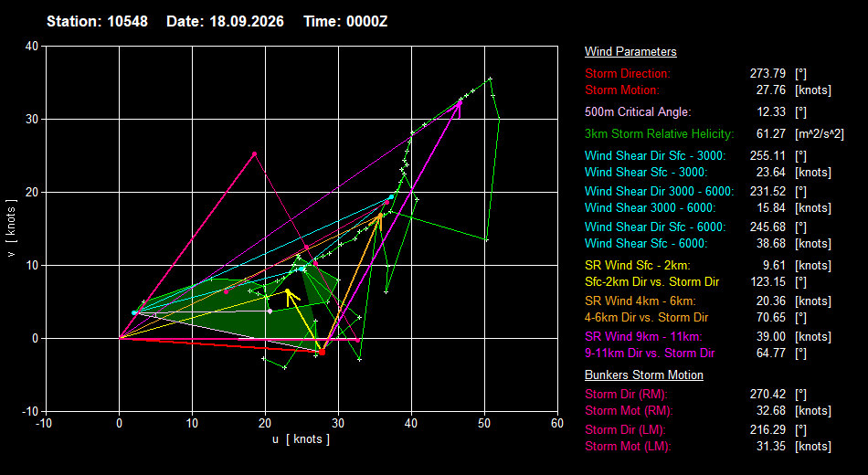Screen dimensions: 868x475
Task: Click the orange SR wind 4-6km arrow tip
Action: (380, 215)
